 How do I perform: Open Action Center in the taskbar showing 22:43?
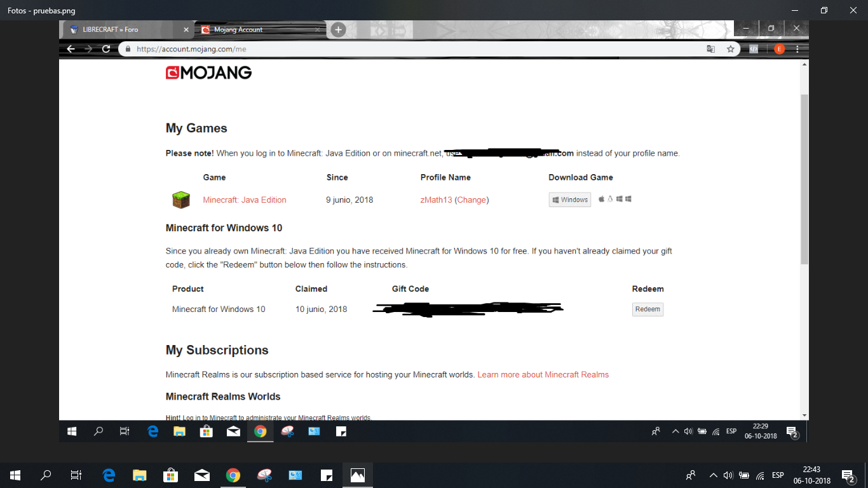tap(848, 475)
